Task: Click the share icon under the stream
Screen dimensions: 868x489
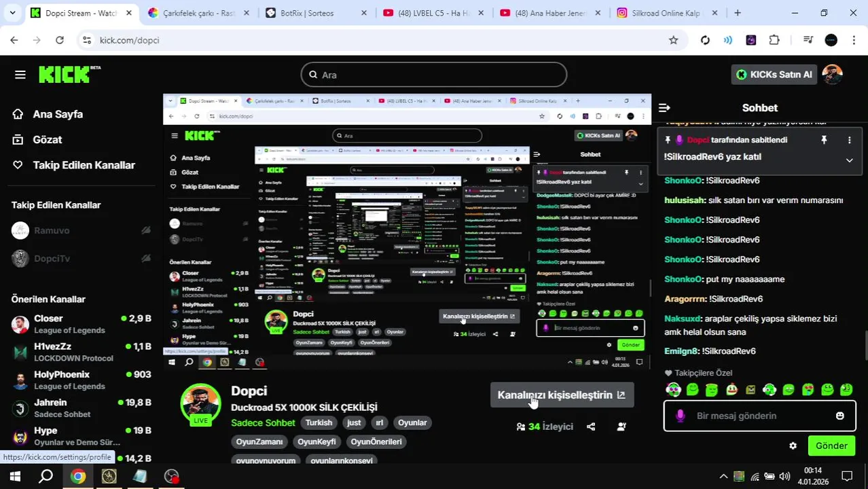Action: [591, 427]
